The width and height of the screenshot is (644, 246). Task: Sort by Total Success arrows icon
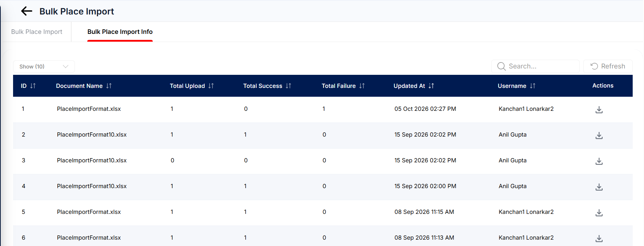[288, 86]
